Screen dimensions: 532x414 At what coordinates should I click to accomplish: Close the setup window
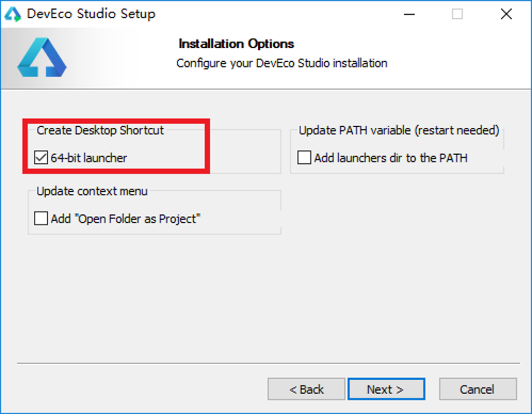click(506, 14)
